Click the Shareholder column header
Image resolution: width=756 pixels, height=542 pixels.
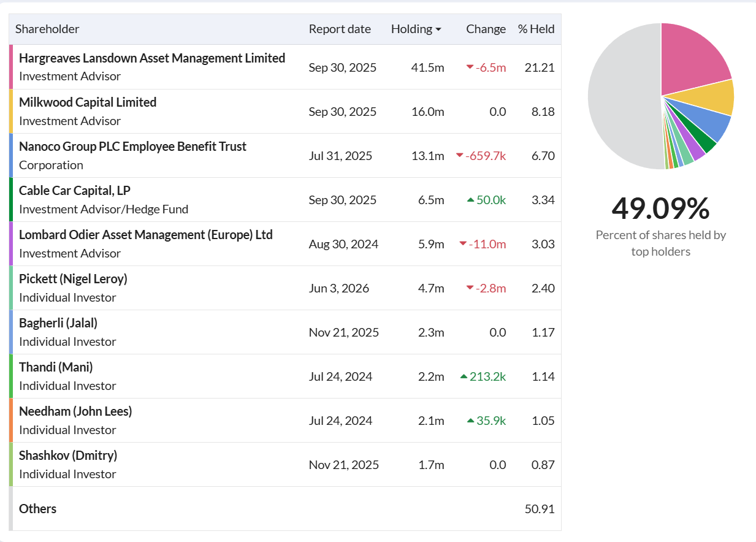(x=47, y=29)
